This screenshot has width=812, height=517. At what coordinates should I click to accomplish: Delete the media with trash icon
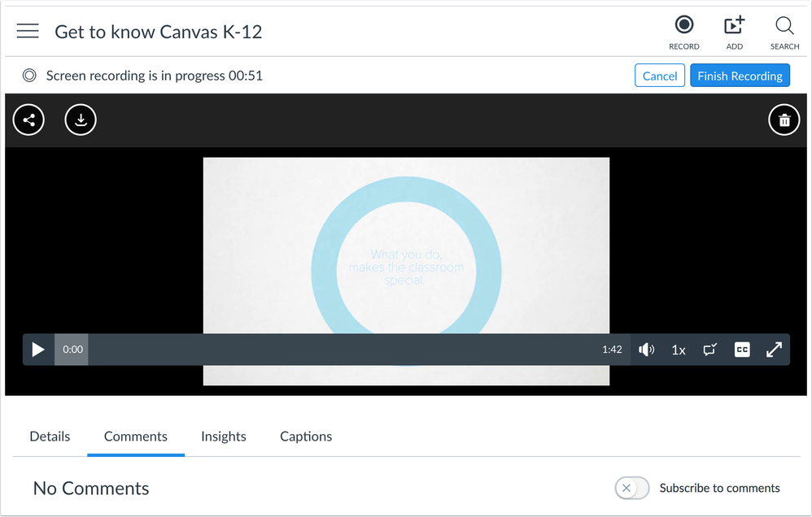(784, 120)
